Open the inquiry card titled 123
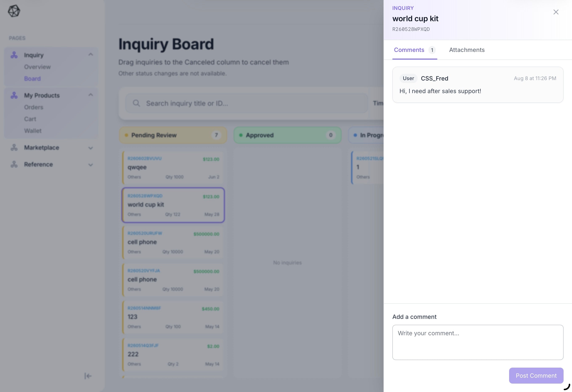 coord(173,317)
